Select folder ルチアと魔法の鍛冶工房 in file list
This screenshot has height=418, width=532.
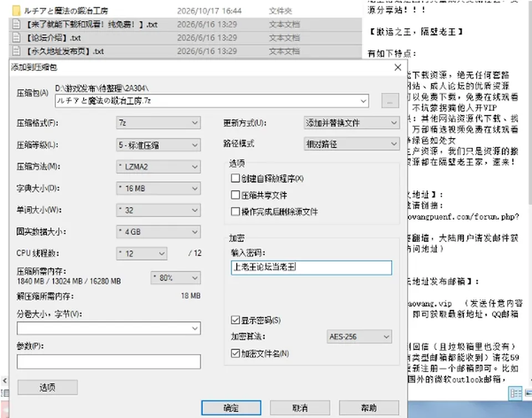click(186, 11)
